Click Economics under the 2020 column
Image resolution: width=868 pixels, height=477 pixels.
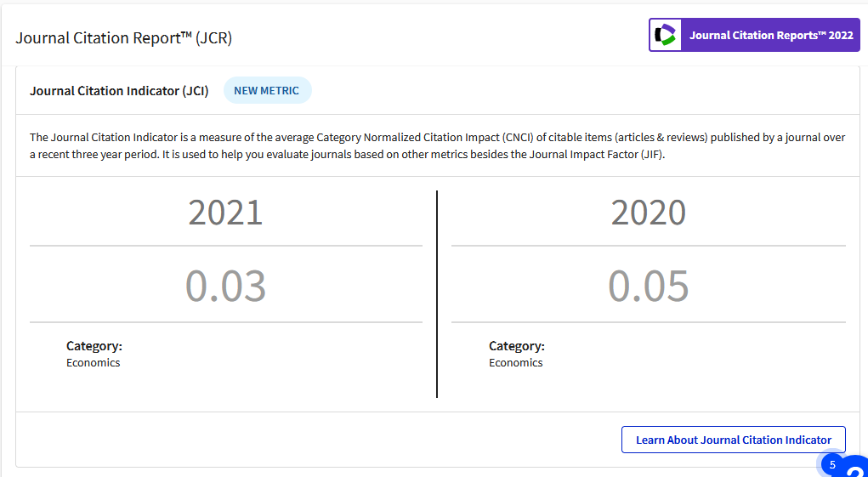point(515,363)
